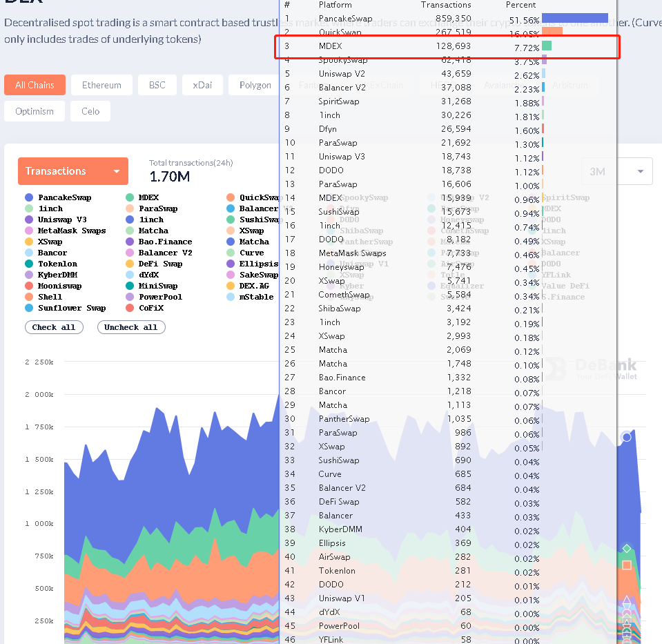Click the ParaSwap peach legend dot
Screen dimensions: 662x644
[x=130, y=208]
